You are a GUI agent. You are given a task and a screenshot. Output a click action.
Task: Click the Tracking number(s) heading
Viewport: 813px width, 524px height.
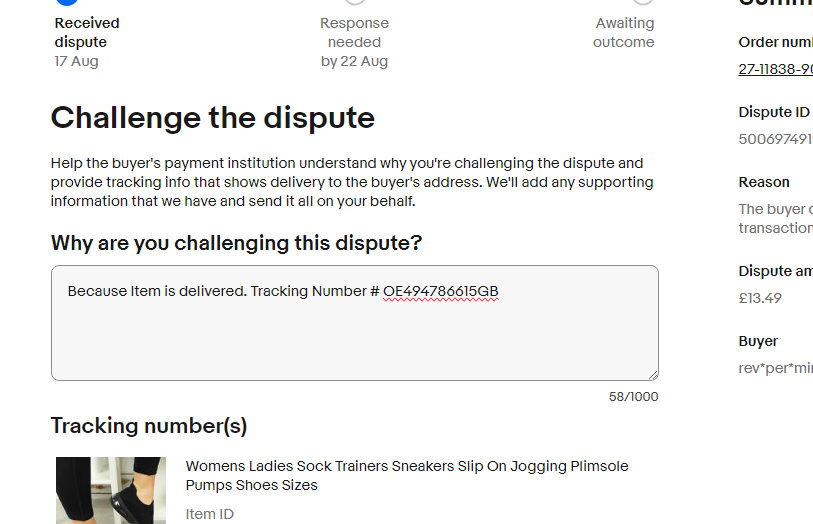coord(149,426)
